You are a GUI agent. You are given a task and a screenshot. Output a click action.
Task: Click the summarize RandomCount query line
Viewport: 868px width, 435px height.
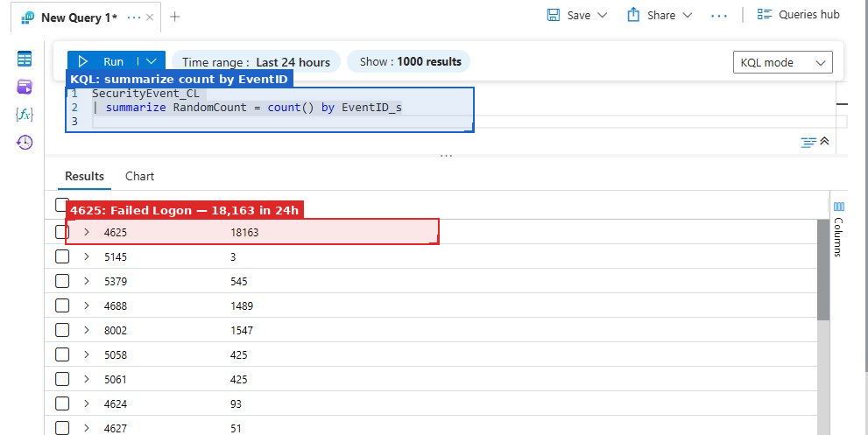pyautogui.click(x=248, y=108)
